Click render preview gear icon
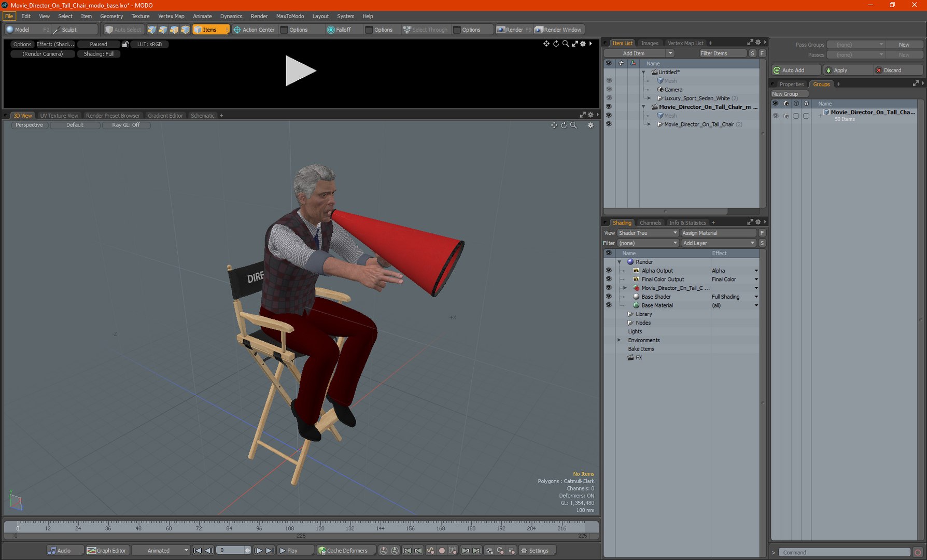The height and width of the screenshot is (560, 927). coord(583,44)
